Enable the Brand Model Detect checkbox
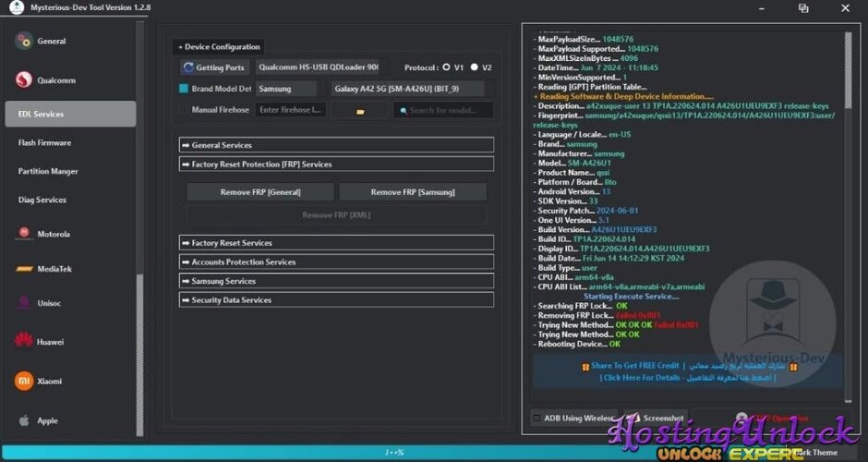The width and height of the screenshot is (868, 462). 183,89
